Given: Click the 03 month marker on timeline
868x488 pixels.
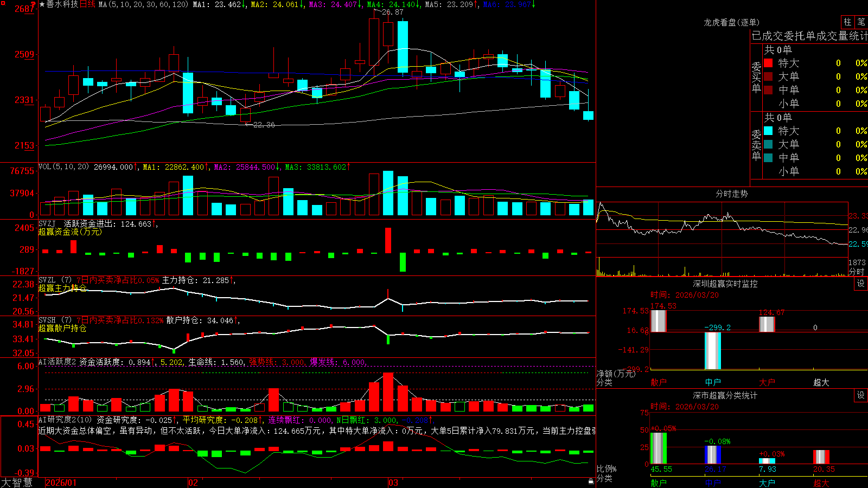Looking at the screenshot, I should click(393, 483).
